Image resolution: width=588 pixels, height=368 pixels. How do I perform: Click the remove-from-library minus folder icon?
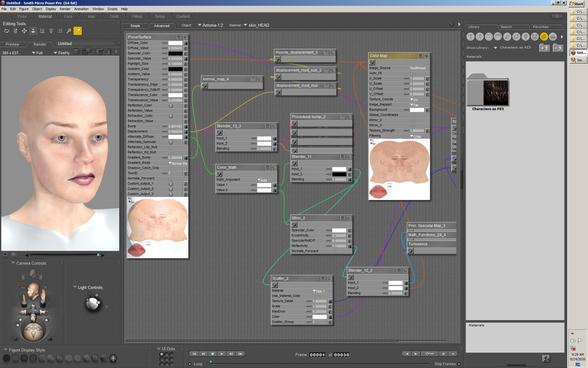point(558,48)
